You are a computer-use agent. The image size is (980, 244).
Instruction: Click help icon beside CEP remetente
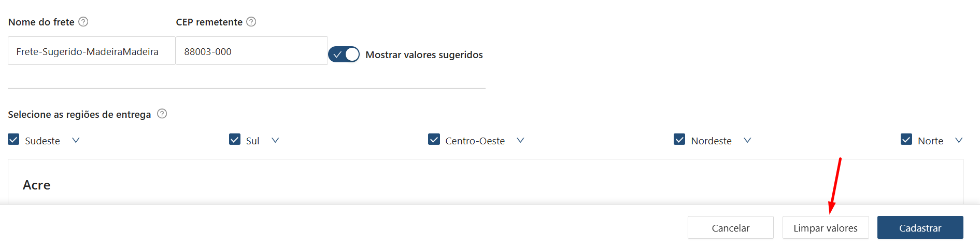(x=251, y=22)
